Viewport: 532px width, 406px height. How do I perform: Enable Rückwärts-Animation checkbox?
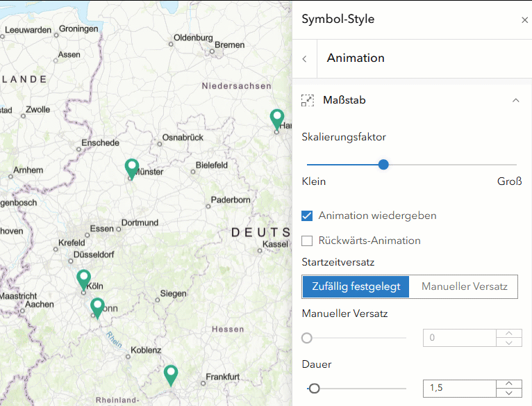coord(307,241)
